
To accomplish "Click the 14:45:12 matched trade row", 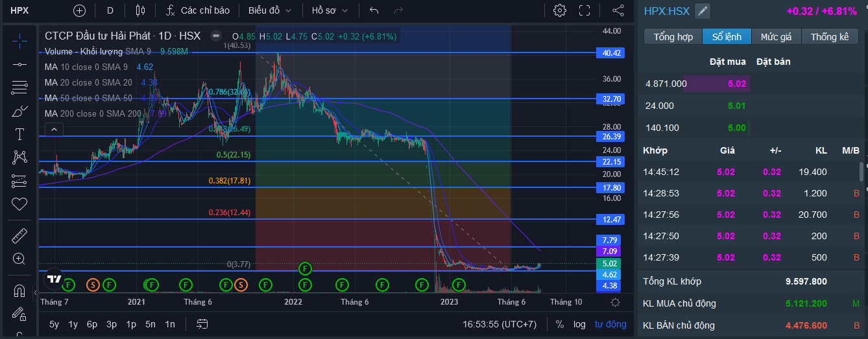I will coord(751,172).
